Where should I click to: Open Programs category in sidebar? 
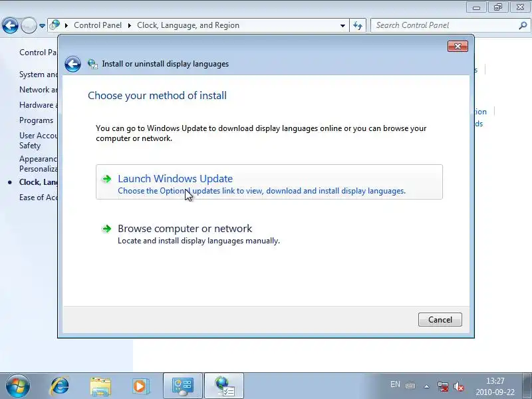click(37, 120)
